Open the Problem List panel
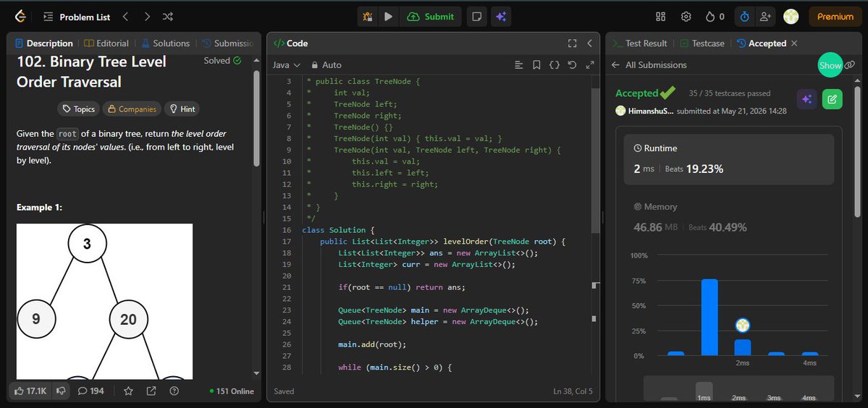868x408 pixels. pyautogui.click(x=77, y=17)
